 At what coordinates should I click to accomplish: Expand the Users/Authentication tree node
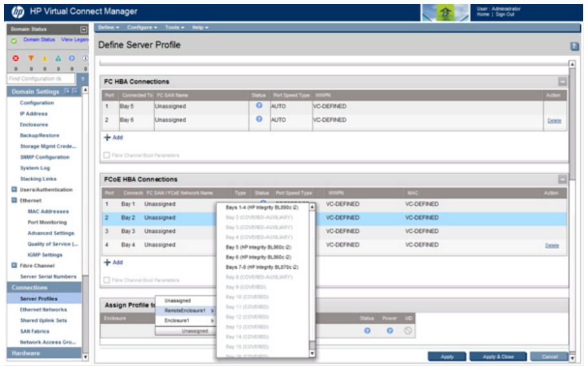[14, 190]
